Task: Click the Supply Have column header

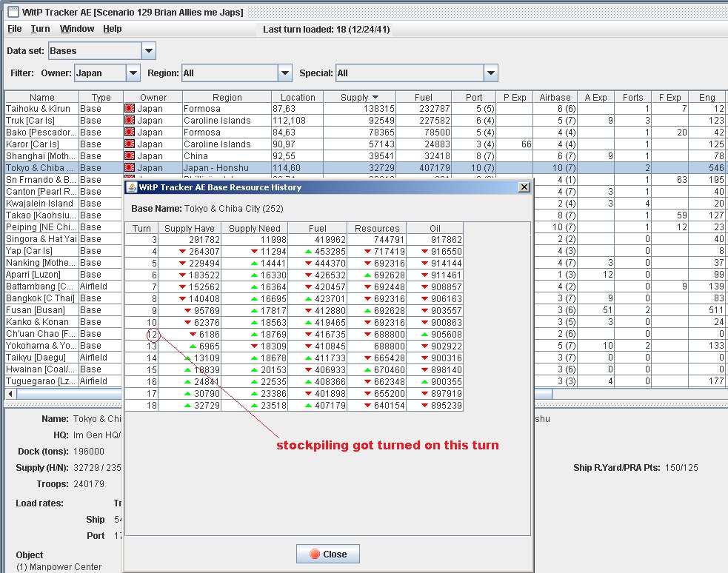Action: pos(190,228)
